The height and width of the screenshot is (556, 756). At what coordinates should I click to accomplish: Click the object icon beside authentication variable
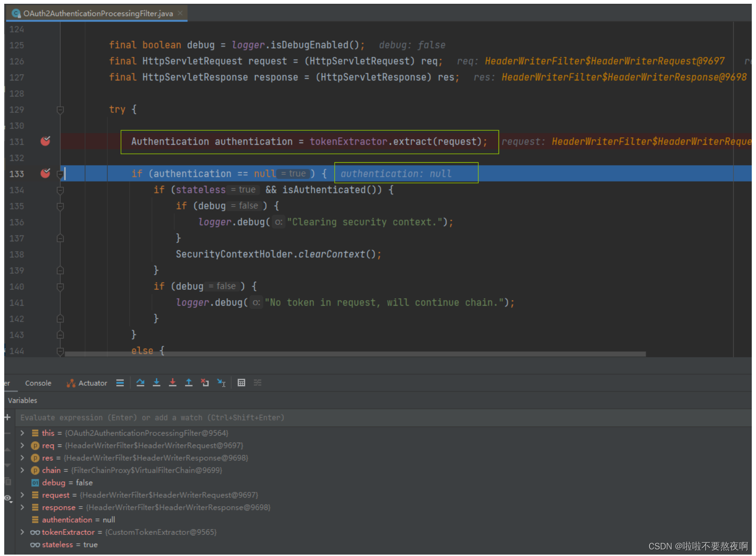[x=35, y=520]
